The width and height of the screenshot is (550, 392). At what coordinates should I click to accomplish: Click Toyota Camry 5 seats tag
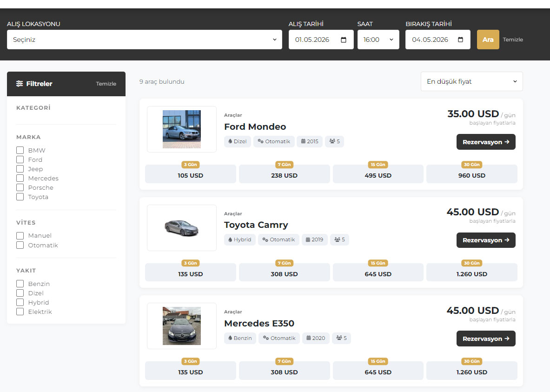339,239
